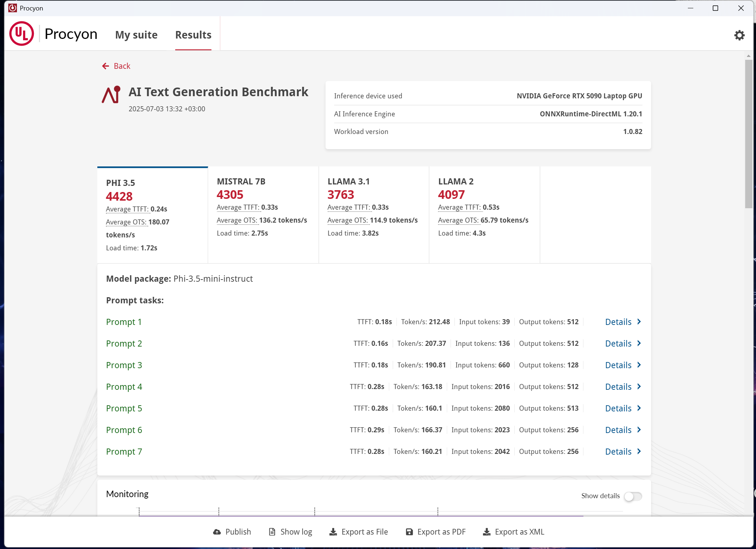The image size is (756, 549).
Task: Expand Prompt 2 details chevron
Action: click(639, 343)
